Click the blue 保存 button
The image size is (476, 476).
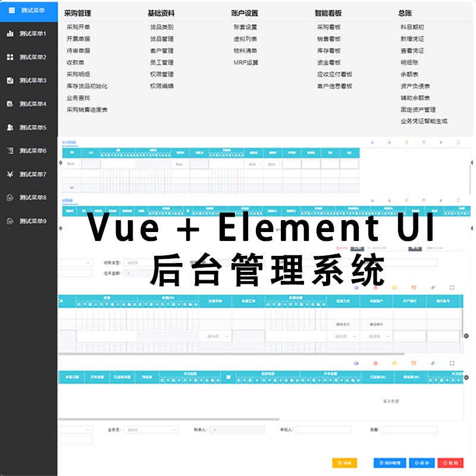(422, 463)
